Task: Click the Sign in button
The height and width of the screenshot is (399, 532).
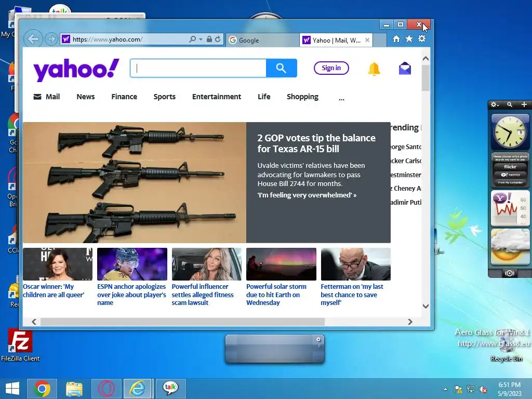Action: [x=331, y=68]
